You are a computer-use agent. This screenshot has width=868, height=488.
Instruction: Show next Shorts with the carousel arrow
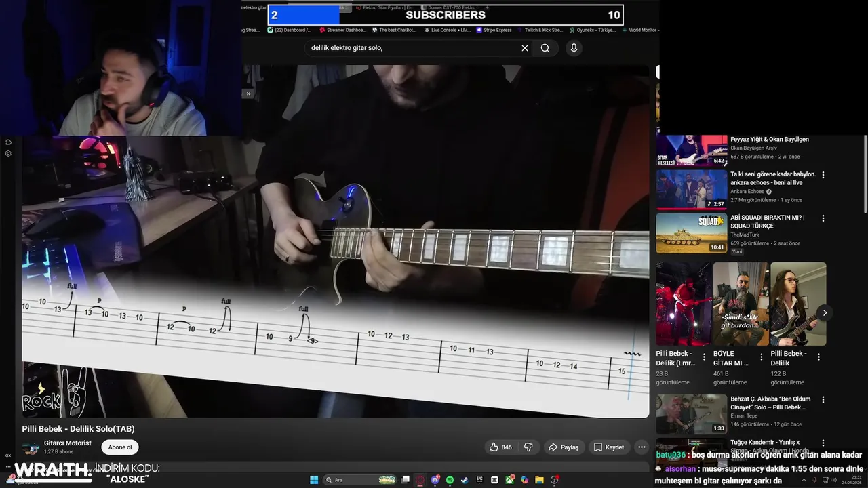[x=825, y=312]
